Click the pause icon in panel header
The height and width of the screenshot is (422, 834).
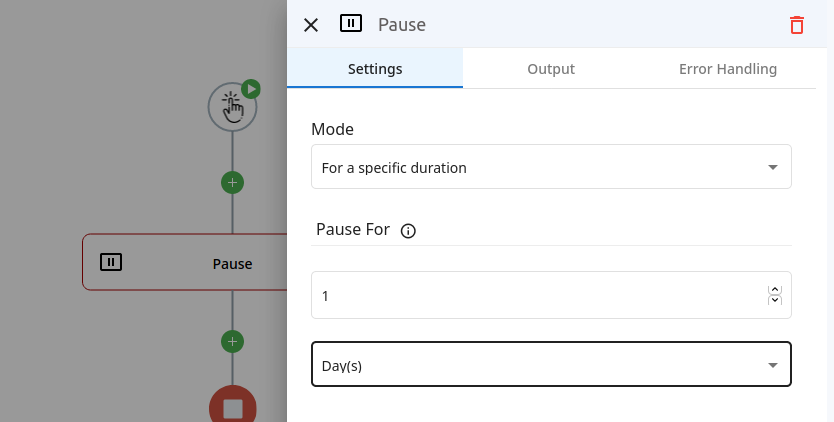[x=351, y=23]
